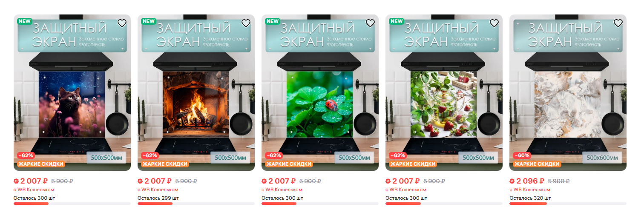Click 'с WB Кошельком' under marble product
Viewport: 644px width, 207px height.
[530, 190]
